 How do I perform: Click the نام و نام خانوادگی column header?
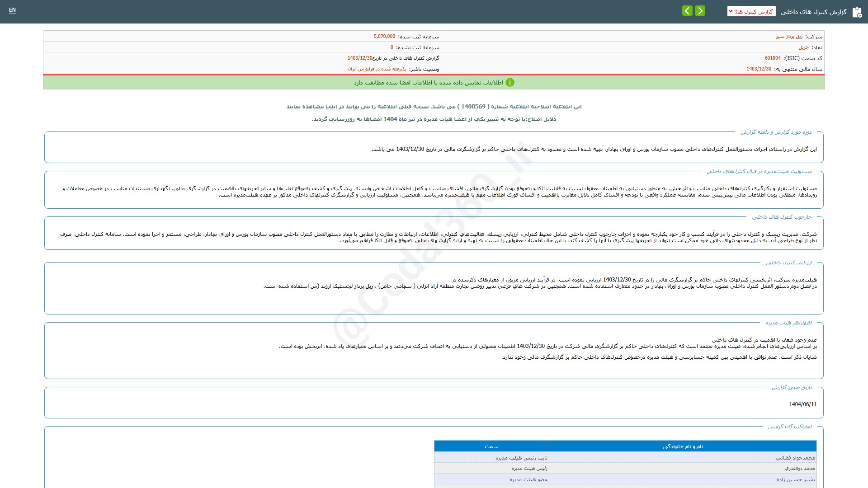[683, 446]
